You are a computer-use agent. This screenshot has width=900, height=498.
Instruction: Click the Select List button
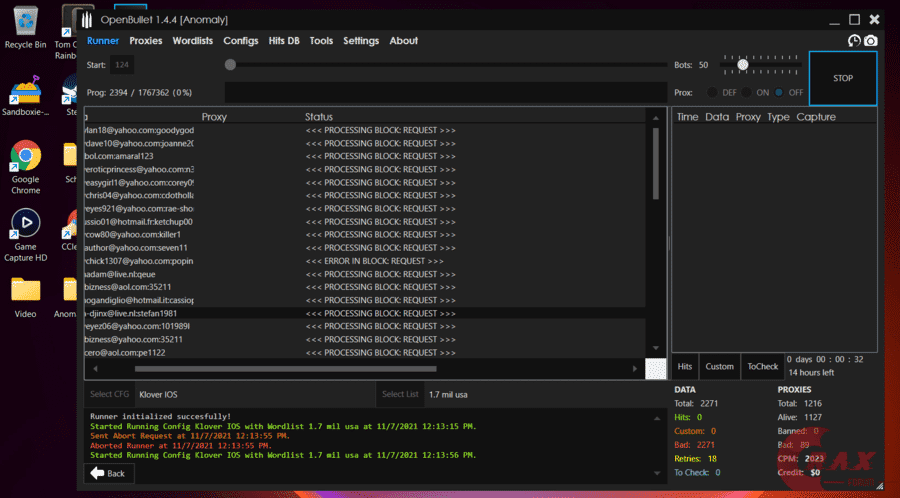pyautogui.click(x=400, y=395)
